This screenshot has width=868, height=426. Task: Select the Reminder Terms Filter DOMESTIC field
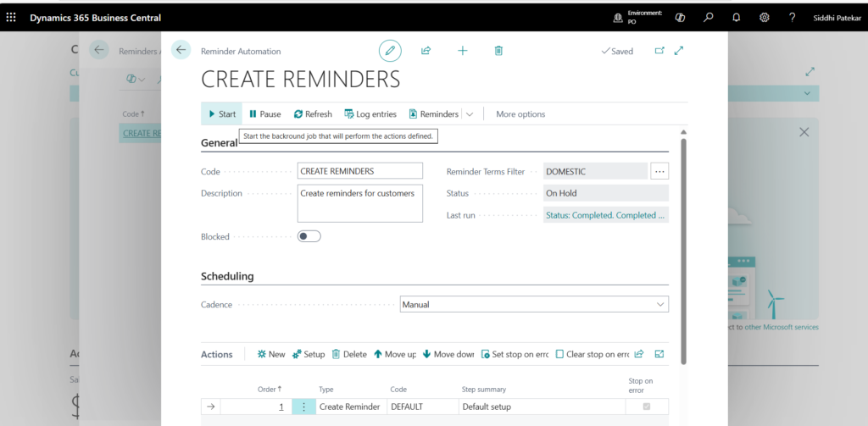click(595, 172)
